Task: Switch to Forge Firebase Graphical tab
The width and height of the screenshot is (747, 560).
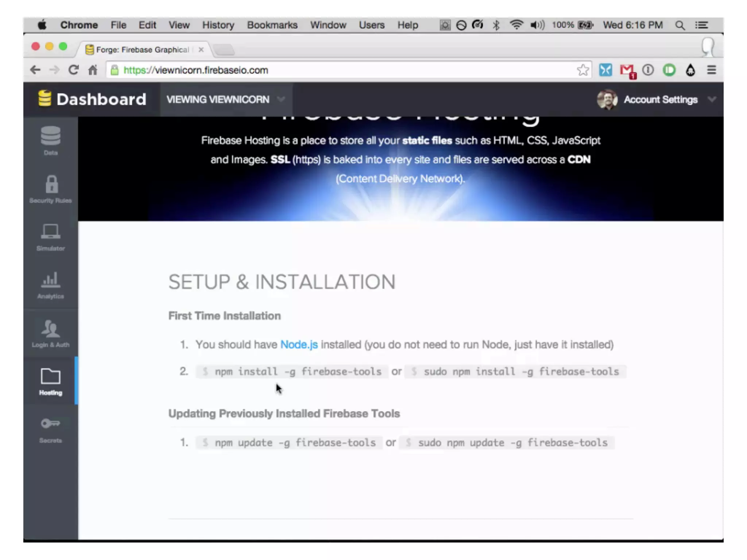Action: pos(142,50)
